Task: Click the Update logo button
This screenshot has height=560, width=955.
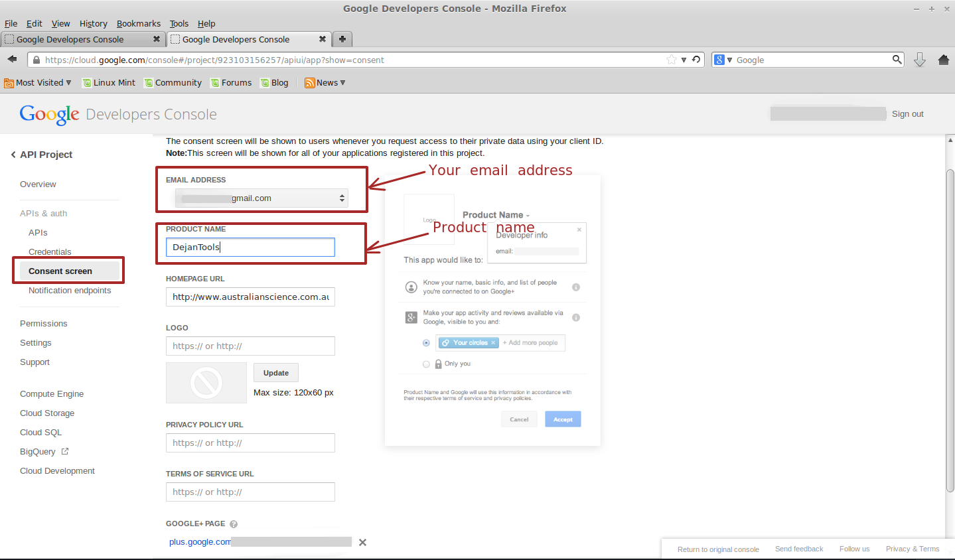Action: (x=276, y=373)
